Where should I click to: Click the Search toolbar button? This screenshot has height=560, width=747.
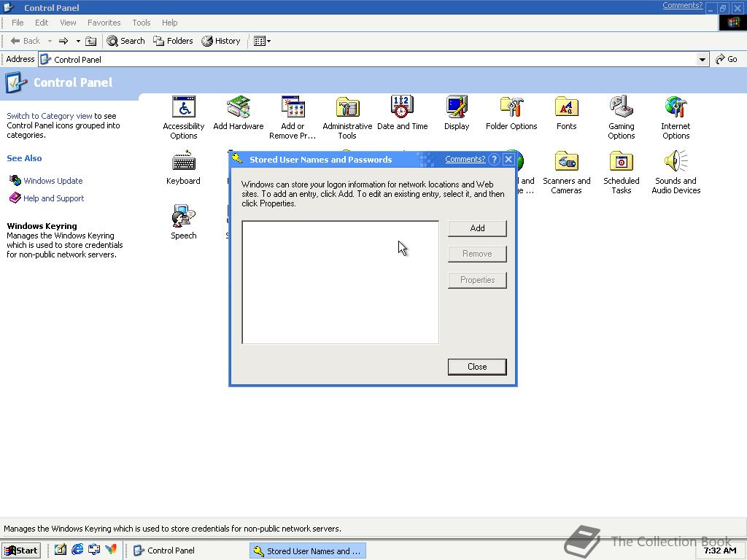125,41
